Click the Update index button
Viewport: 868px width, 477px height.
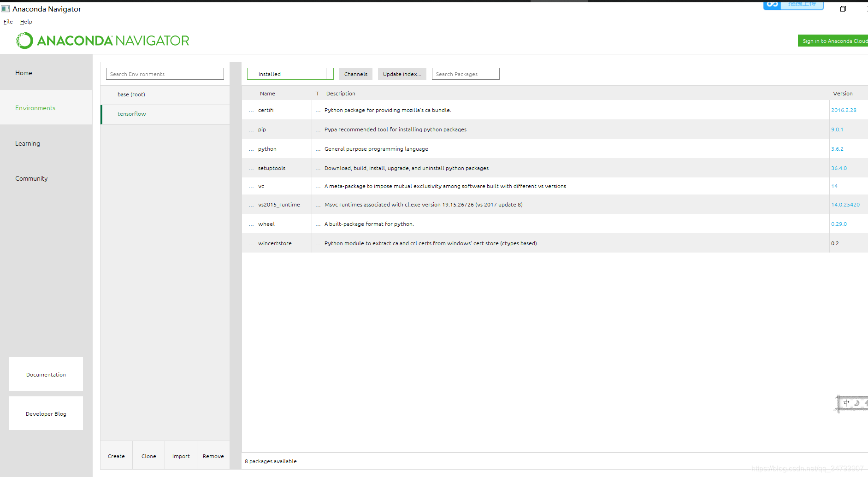402,74
